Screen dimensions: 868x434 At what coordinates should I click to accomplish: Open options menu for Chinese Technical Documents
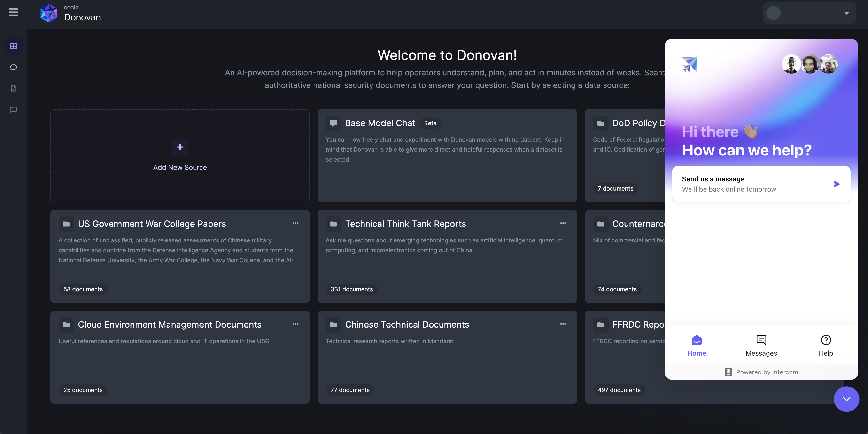pos(563,324)
